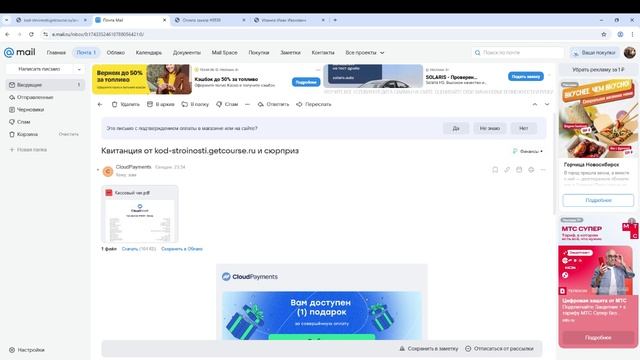
Task: Expand the compose button dropdown arrow
Action: (x=79, y=69)
